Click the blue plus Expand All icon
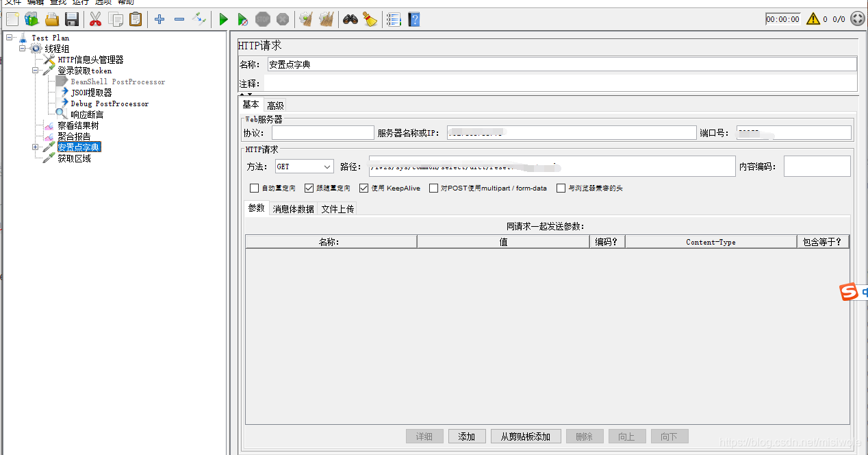This screenshot has width=868, height=455. tap(159, 19)
